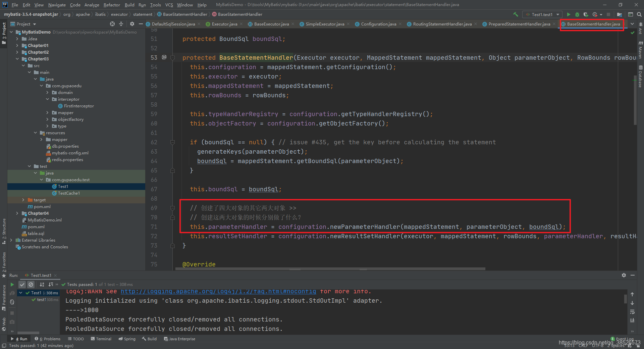This screenshot has width=644, height=349.
Task: Click down-arrow icon in console sidebar
Action: click(632, 303)
